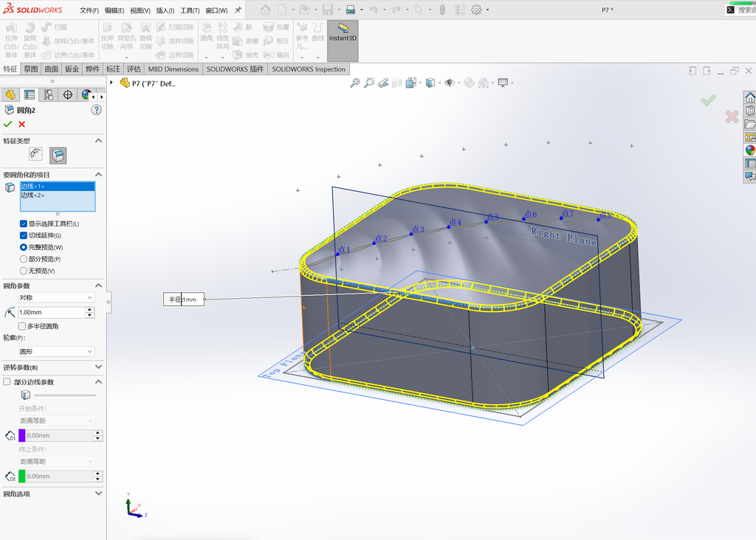This screenshot has width=756, height=540.
Task: Expand the 圆角选项 section
Action: click(98, 494)
